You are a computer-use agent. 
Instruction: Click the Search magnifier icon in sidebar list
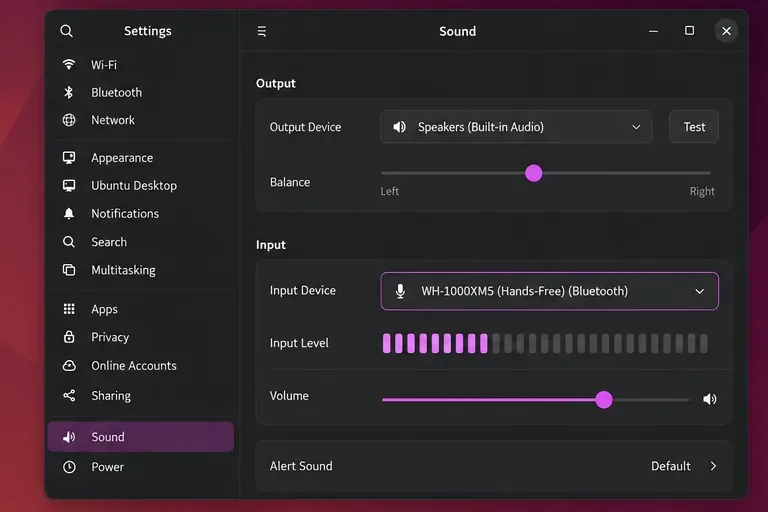[69, 242]
